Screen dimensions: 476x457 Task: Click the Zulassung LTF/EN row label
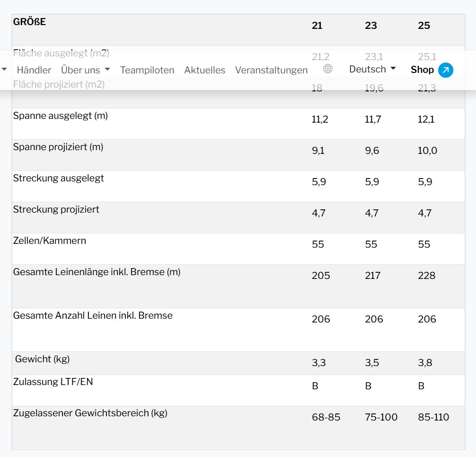coord(53,382)
